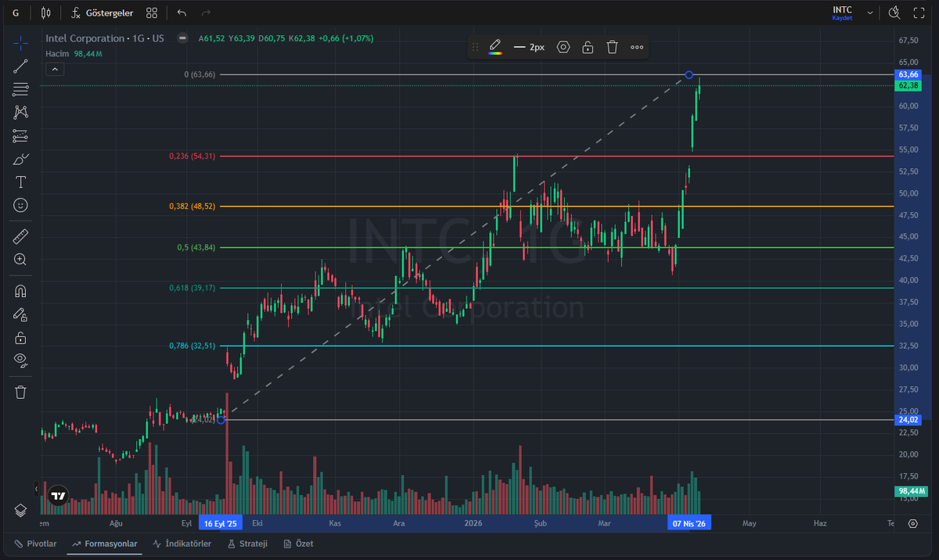Switch to the Formasyonlar tab
This screenshot has height=560, width=939.
coord(104,544)
